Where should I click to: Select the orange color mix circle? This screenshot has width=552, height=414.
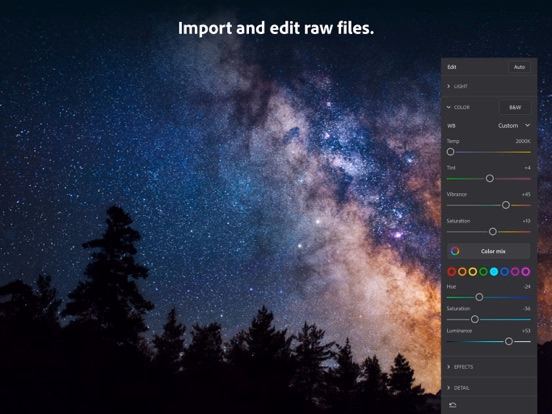[x=462, y=271]
